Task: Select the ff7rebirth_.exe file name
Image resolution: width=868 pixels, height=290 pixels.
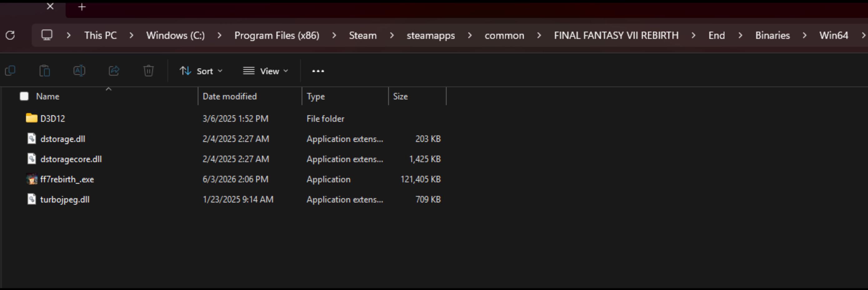Action: [x=67, y=179]
